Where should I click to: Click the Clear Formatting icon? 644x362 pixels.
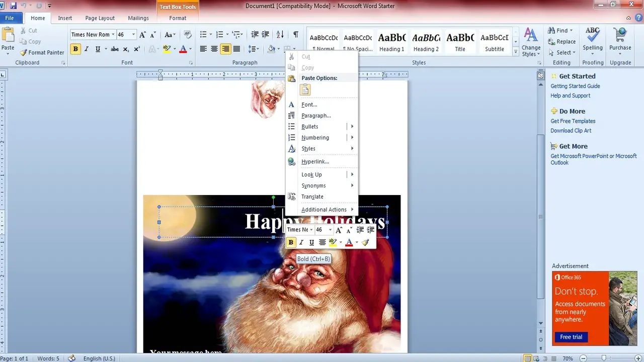click(x=188, y=35)
